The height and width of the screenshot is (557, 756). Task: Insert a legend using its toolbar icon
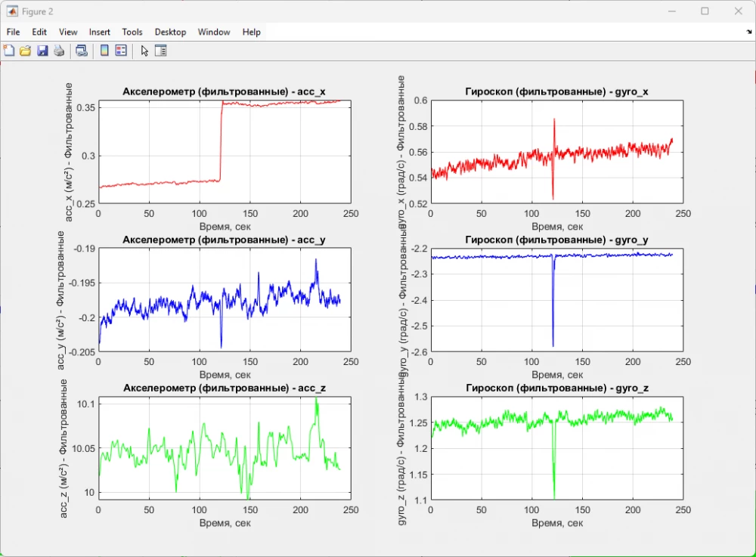(x=122, y=51)
